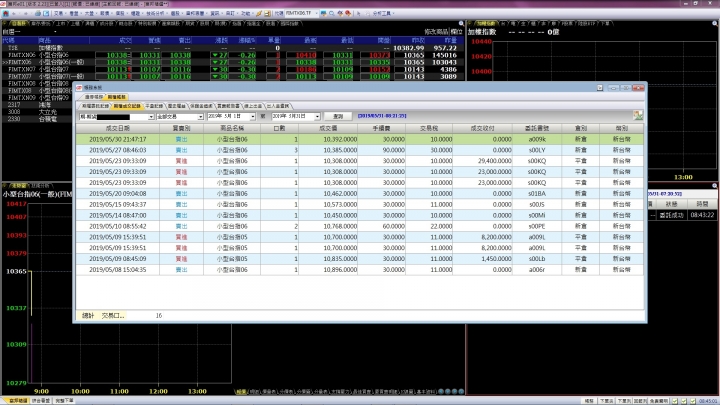Select the 2019/05/08 15:04:35 trade row
The width and height of the screenshot is (720, 405).
click(x=360, y=270)
